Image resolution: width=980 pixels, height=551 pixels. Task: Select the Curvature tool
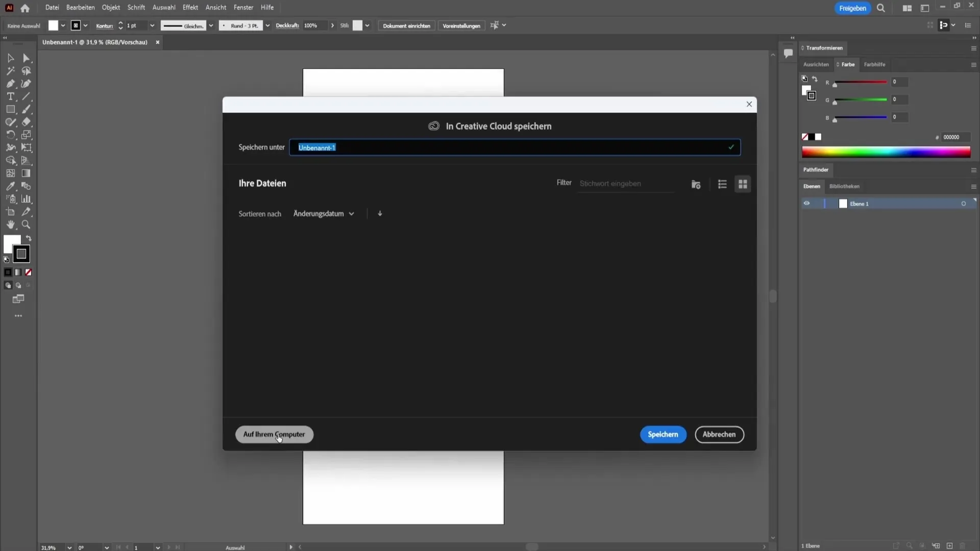pos(27,84)
